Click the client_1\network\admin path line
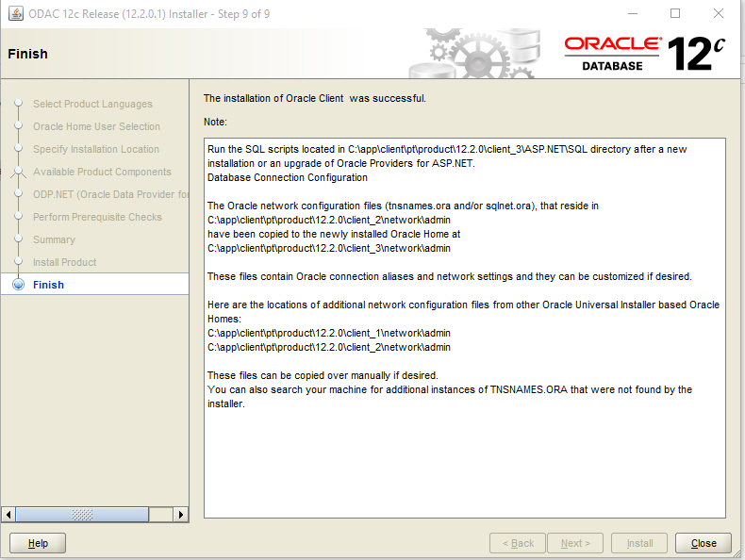The height and width of the screenshot is (560, 745). pos(329,333)
